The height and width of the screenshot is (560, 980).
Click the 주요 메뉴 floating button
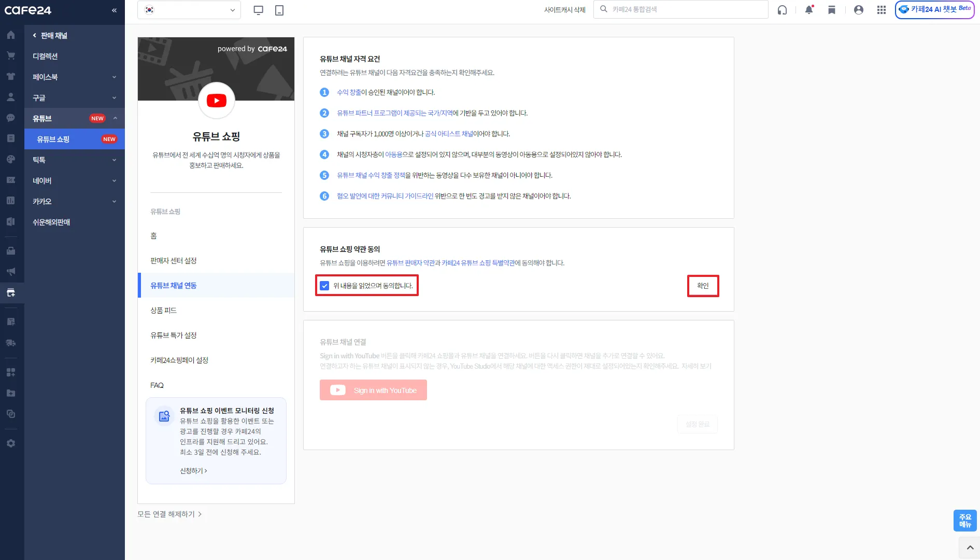tap(965, 521)
